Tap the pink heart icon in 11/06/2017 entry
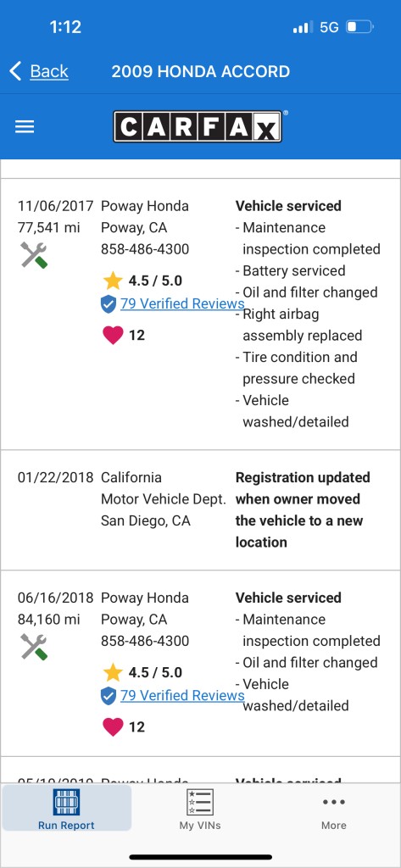The width and height of the screenshot is (401, 868). pyautogui.click(x=113, y=336)
